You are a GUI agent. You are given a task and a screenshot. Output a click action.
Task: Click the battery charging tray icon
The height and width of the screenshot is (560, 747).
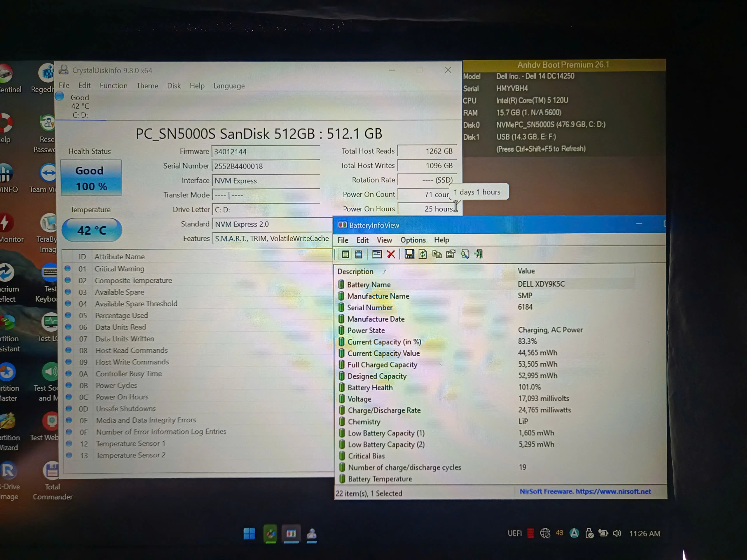(x=603, y=533)
